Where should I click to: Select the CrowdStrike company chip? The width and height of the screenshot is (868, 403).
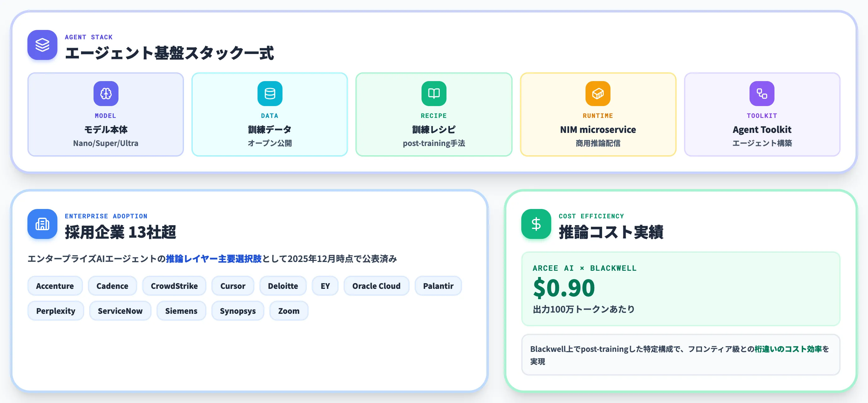174,286
